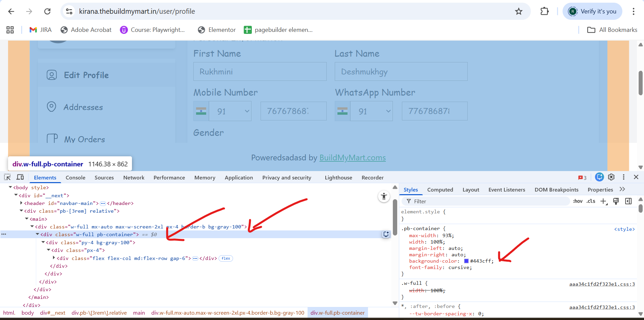The width and height of the screenshot is (644, 320).
Task: Click the accessibility tree toggle icon
Action: pyautogui.click(x=384, y=197)
